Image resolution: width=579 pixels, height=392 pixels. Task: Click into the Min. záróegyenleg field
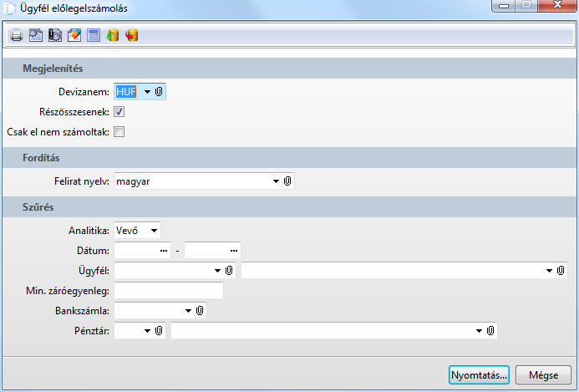click(169, 290)
